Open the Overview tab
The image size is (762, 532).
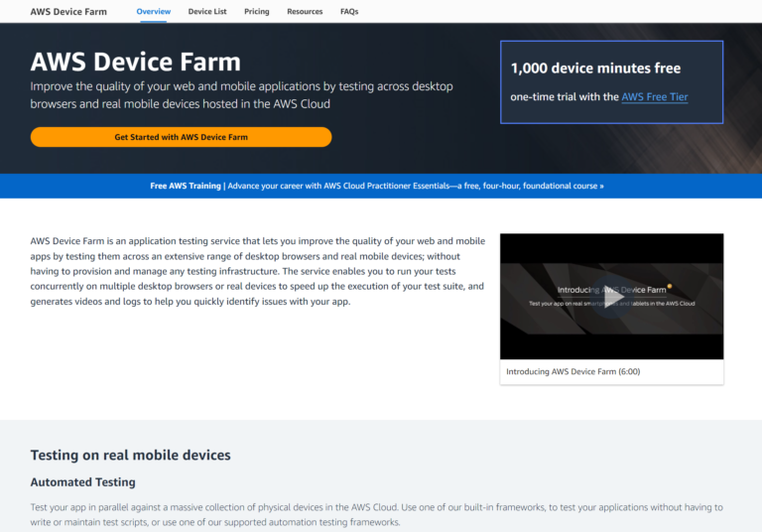coord(153,11)
